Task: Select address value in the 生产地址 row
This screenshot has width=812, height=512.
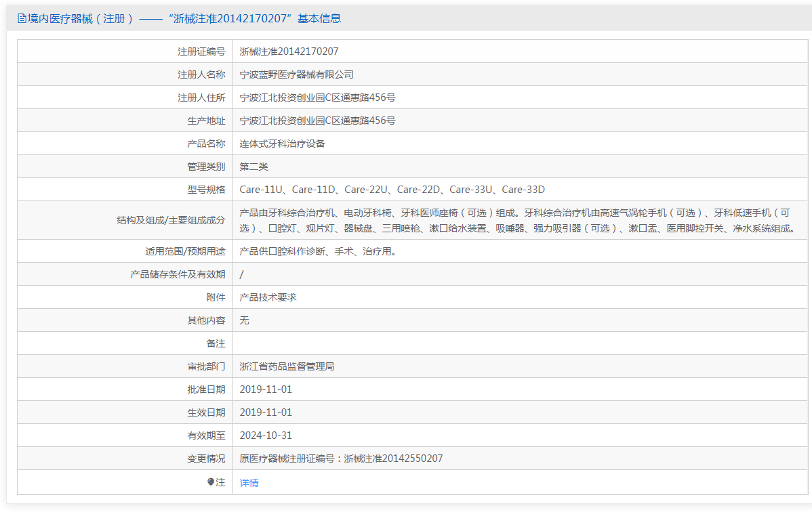Action: 317,121
